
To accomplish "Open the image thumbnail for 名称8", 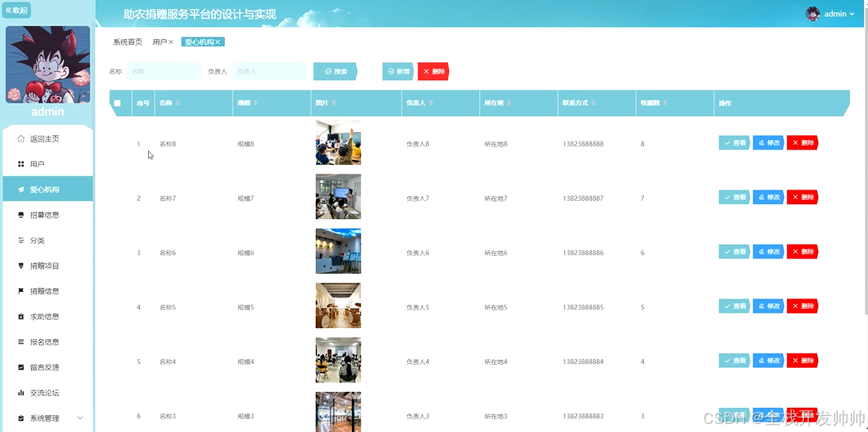I will tap(338, 142).
